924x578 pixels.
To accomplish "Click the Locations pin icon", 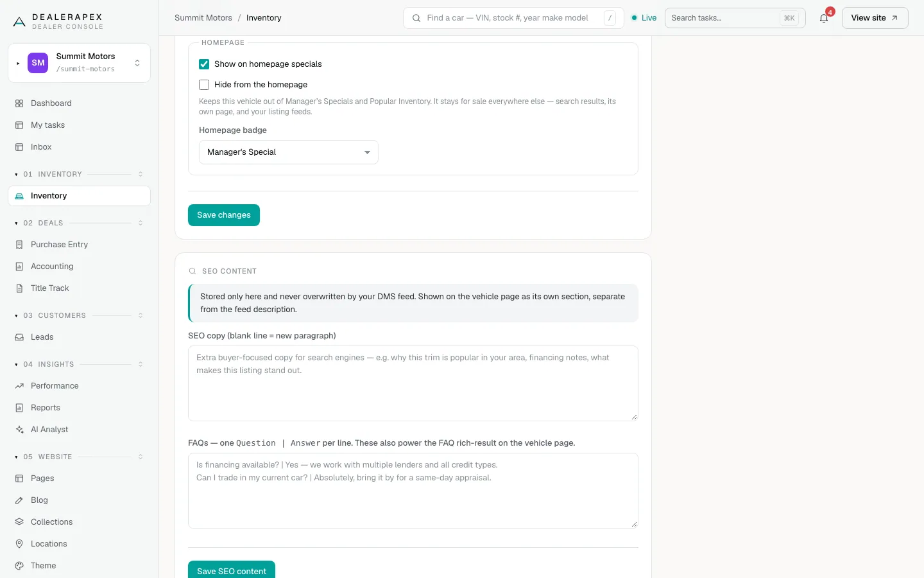I will (19, 544).
